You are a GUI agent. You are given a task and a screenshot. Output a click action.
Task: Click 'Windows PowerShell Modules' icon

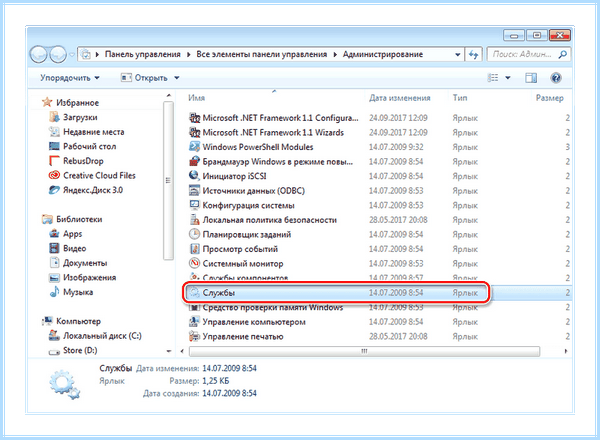[x=195, y=147]
